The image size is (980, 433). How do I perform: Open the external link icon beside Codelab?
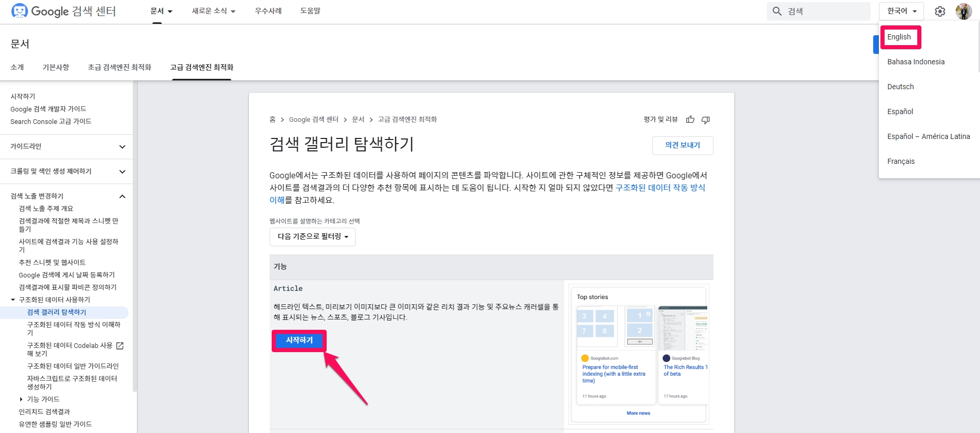120,345
